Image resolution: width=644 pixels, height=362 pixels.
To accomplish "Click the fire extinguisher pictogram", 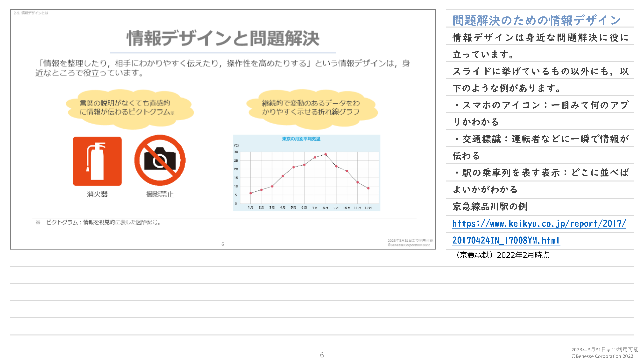I will (97, 161).
